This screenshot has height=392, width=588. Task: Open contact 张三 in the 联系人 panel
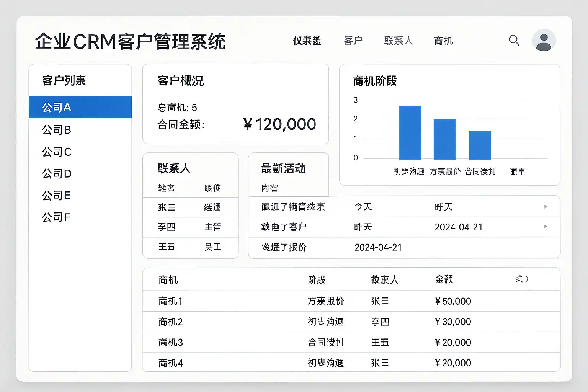(x=167, y=207)
